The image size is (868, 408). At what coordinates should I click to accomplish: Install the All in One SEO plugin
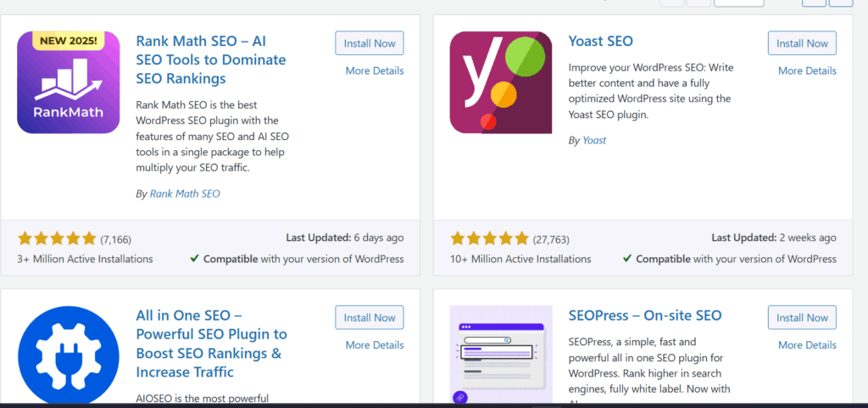point(370,318)
